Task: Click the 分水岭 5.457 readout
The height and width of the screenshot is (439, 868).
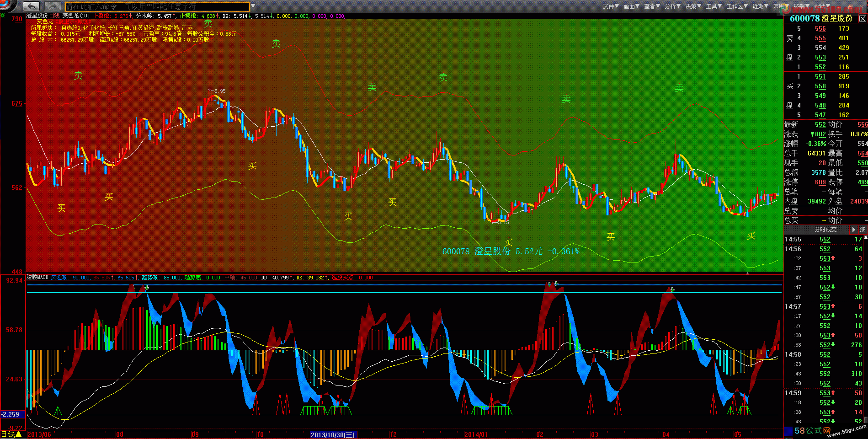Action: pyautogui.click(x=156, y=16)
